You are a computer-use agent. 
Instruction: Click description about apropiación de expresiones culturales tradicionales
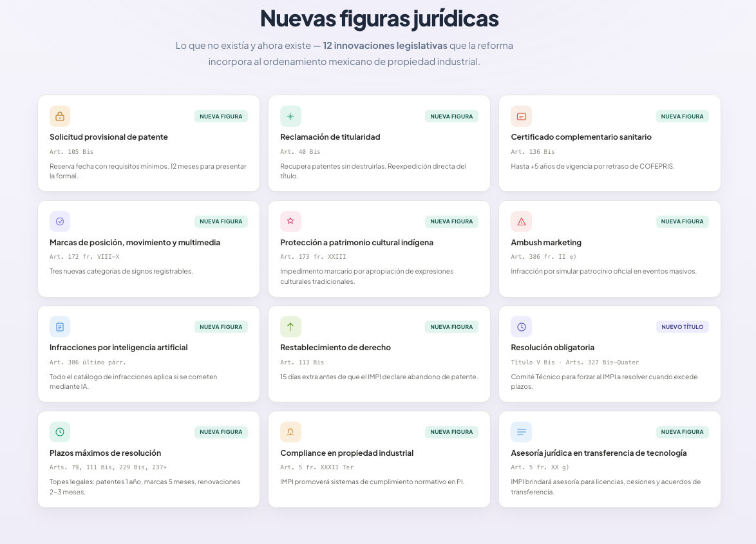(367, 277)
